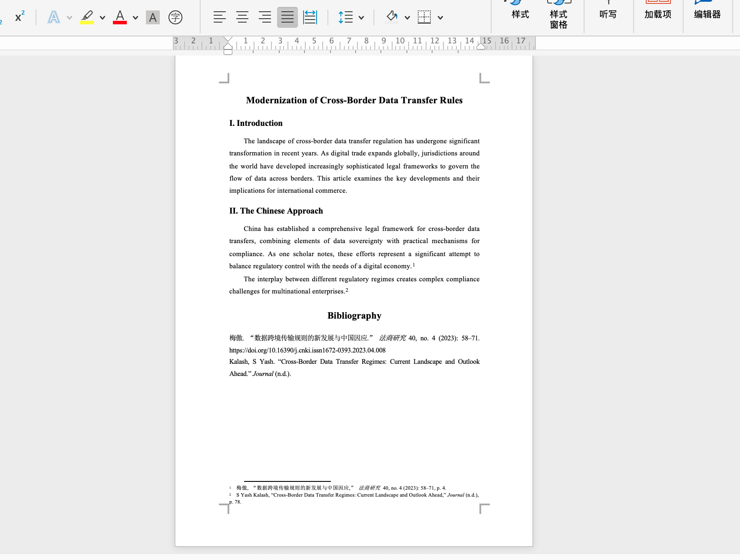Align text left
740x560 pixels.
[x=220, y=17]
